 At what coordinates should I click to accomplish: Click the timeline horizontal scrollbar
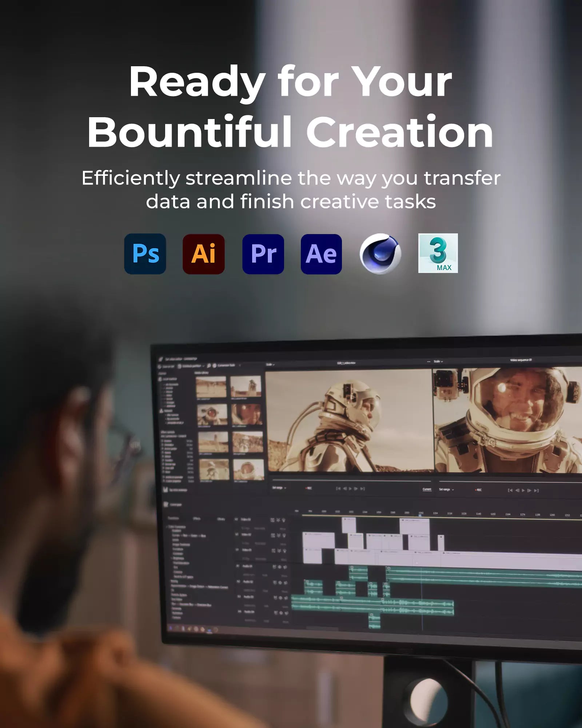pos(322,629)
